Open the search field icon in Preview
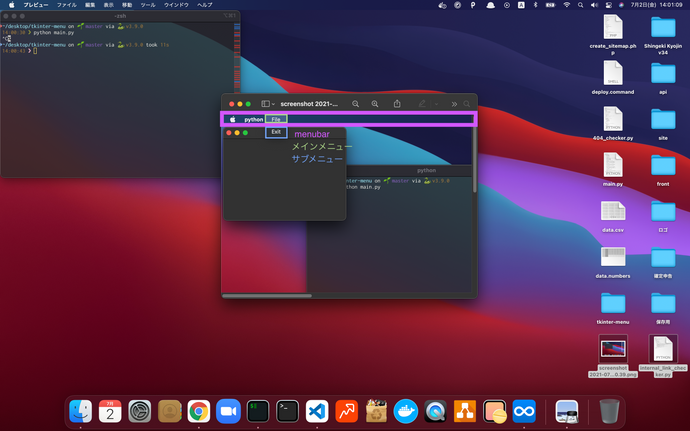This screenshot has height=431, width=690. click(x=466, y=104)
